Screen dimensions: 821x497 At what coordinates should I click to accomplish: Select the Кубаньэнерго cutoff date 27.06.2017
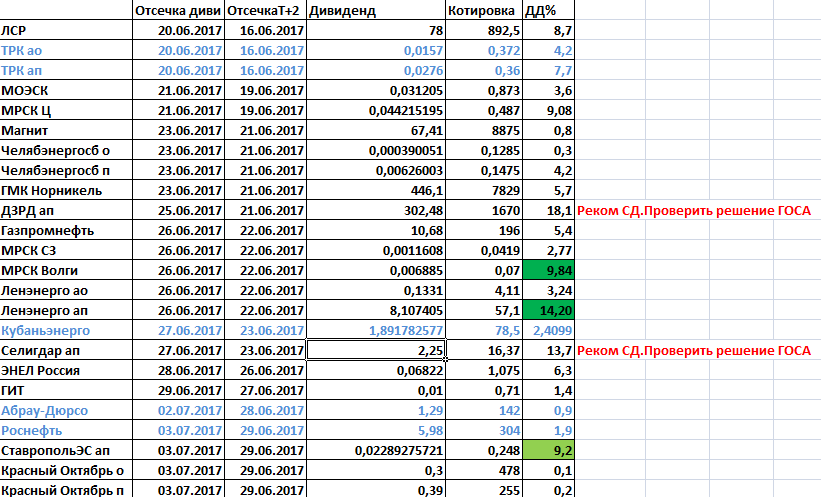(x=179, y=330)
